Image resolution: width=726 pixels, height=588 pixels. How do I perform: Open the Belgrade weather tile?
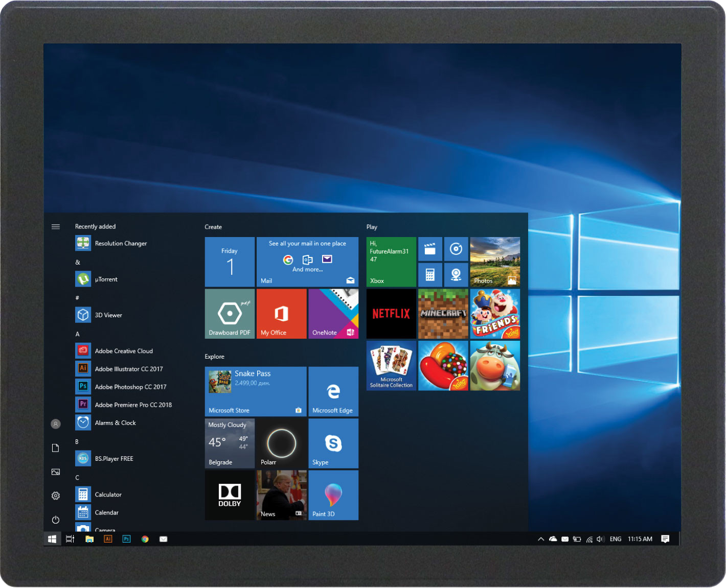coord(230,443)
